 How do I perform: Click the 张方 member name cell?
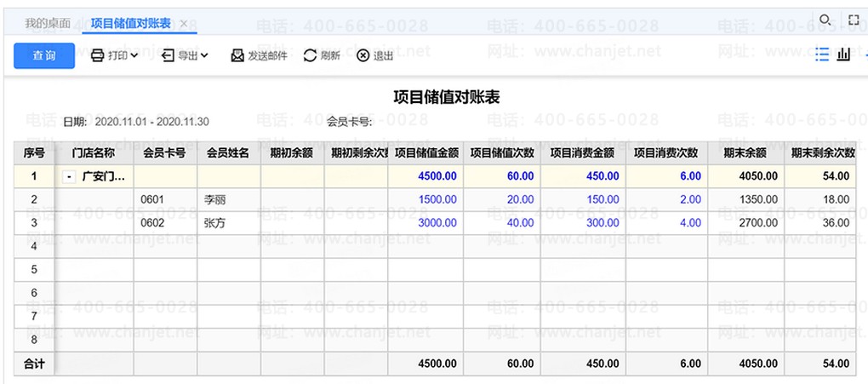[x=215, y=223]
